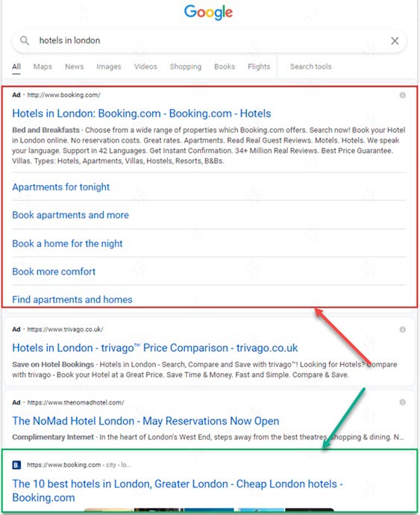The width and height of the screenshot is (420, 515).
Task: Select the Videos tab
Action: (x=145, y=66)
